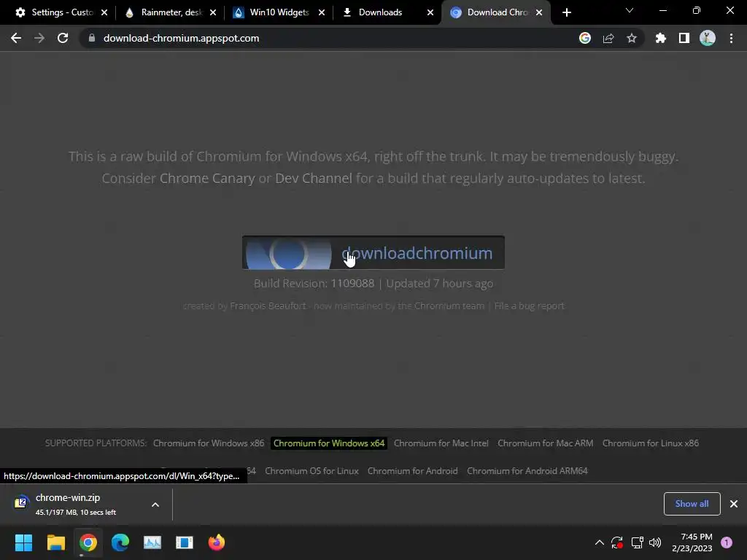
Task: Open Chrome's three-dot menu
Action: tap(731, 38)
